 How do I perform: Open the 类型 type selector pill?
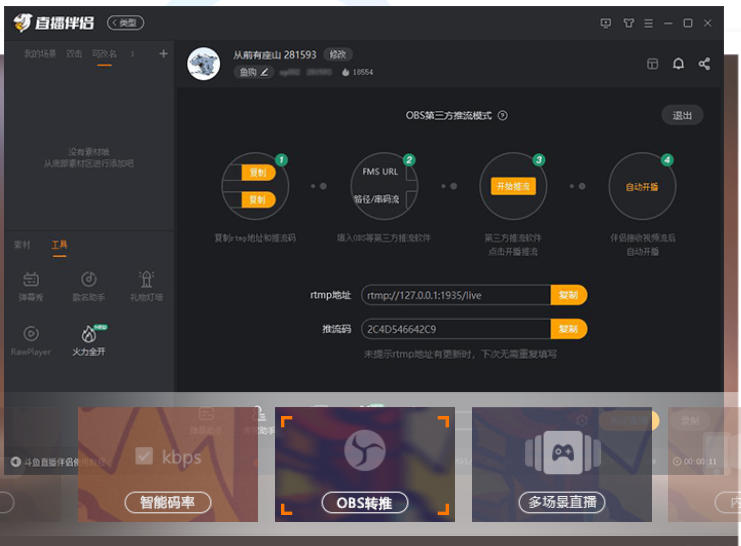(125, 23)
